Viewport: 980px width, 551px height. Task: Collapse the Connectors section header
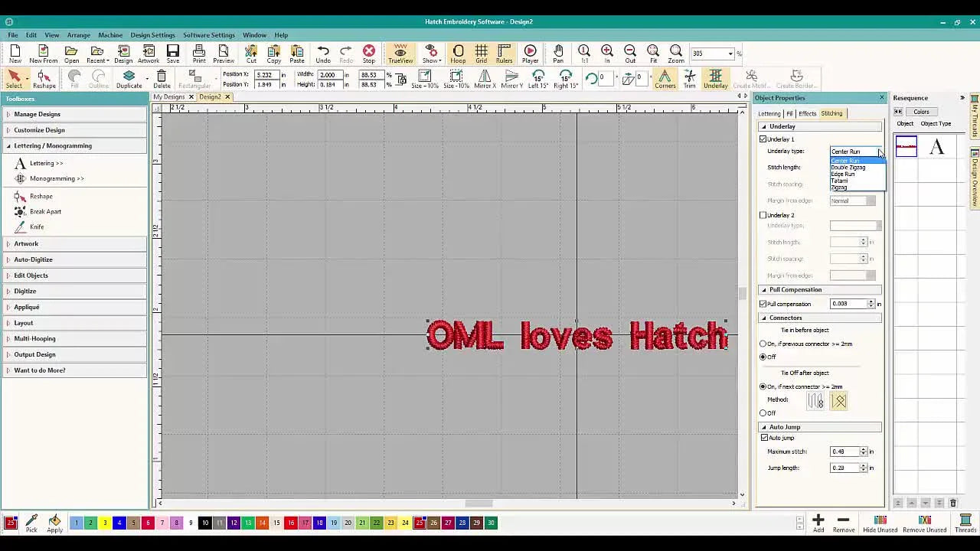pos(819,318)
